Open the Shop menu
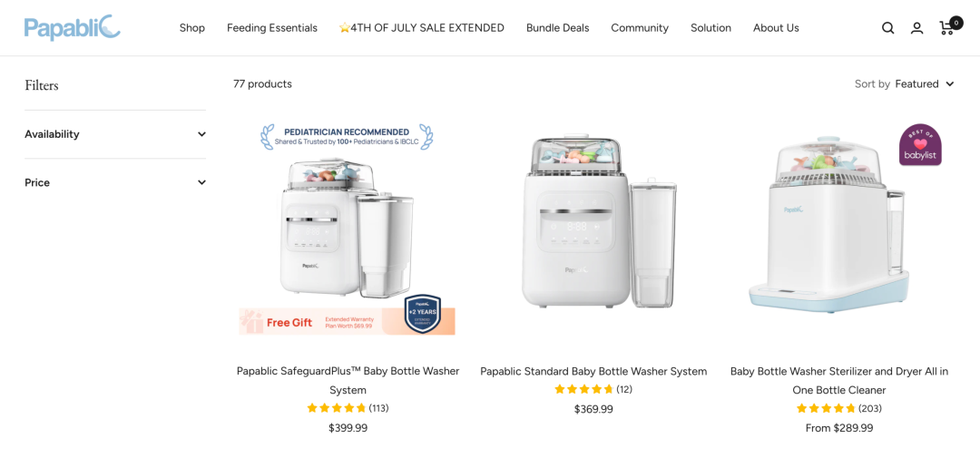The height and width of the screenshot is (458, 980). coord(191,28)
